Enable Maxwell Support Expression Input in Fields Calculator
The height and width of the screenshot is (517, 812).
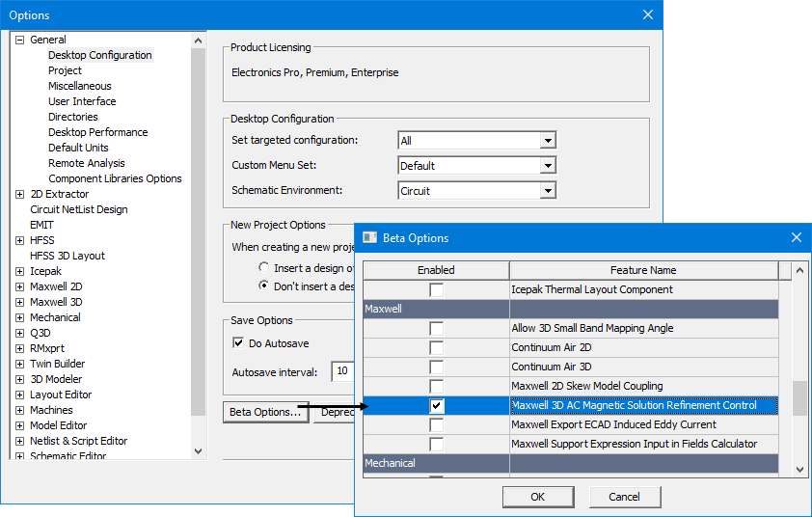(437, 445)
